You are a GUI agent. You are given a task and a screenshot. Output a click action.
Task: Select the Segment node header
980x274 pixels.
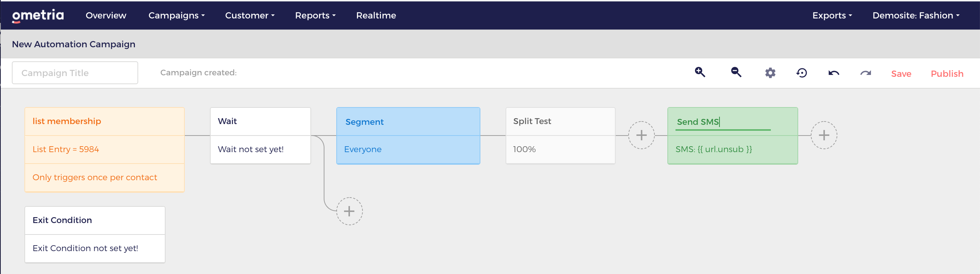coord(408,121)
